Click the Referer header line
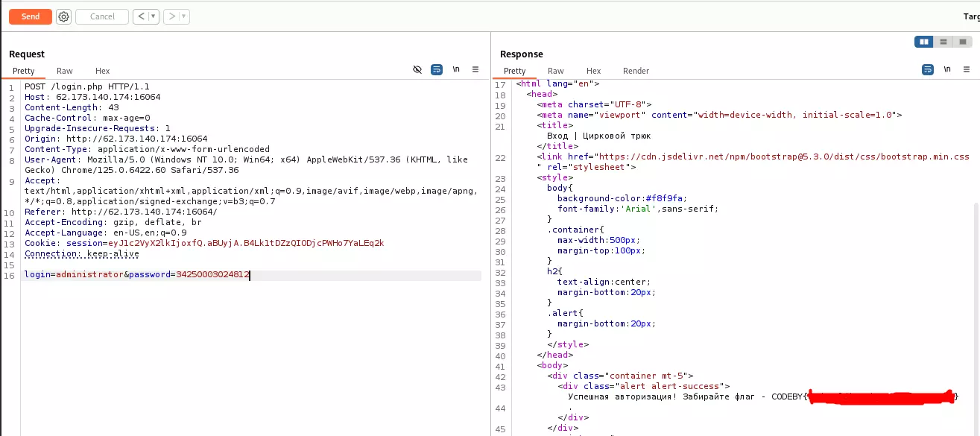The width and height of the screenshot is (980, 436). [x=121, y=212]
